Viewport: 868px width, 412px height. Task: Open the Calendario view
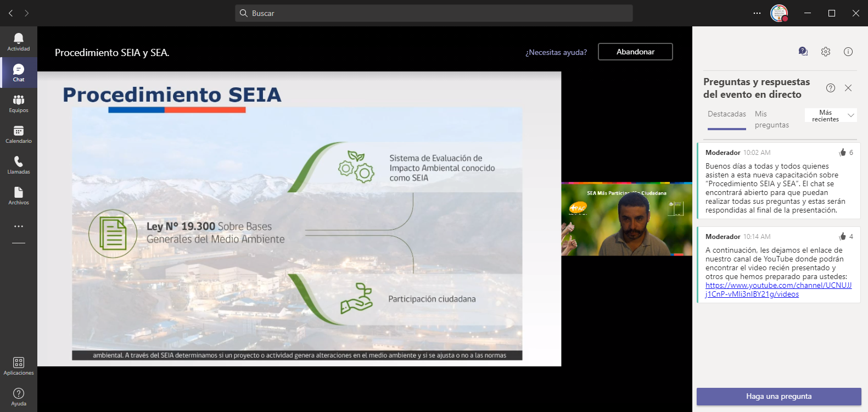coord(19,134)
